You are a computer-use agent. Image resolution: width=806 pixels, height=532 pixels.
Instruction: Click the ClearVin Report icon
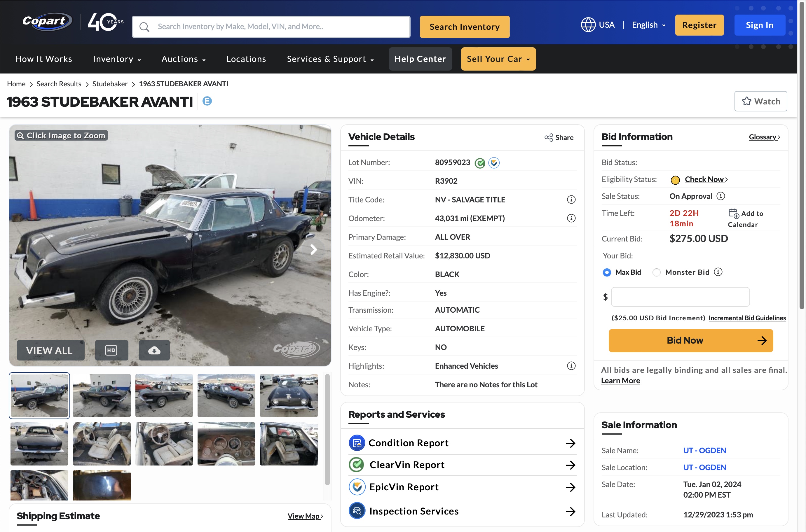point(357,465)
